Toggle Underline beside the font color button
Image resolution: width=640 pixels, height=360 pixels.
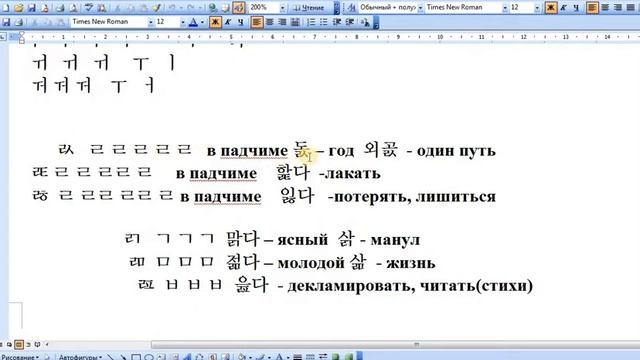pyautogui.click(x=241, y=22)
